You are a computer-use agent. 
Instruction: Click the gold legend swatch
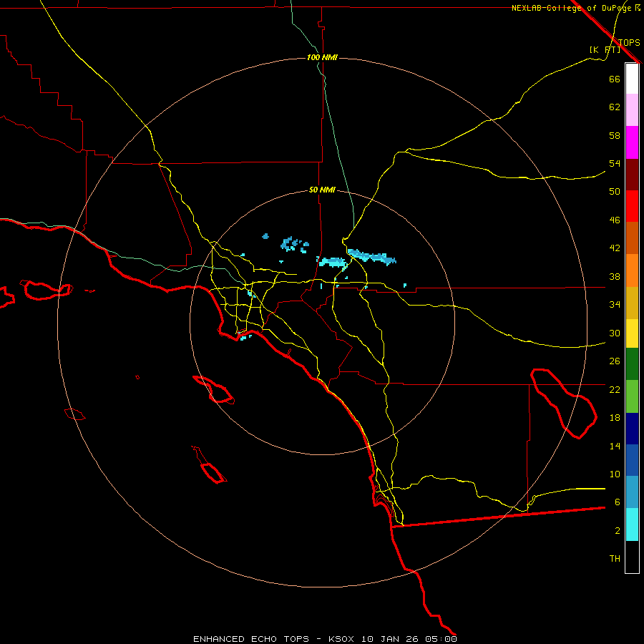632,303
